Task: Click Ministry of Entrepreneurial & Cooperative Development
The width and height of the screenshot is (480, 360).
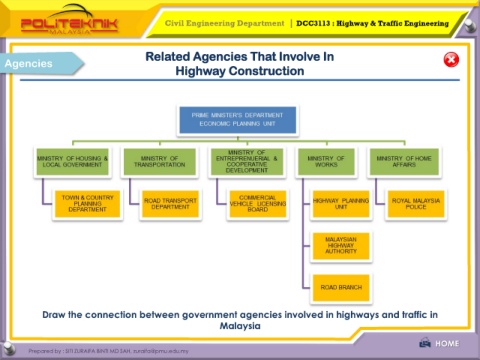Action: tap(247, 162)
